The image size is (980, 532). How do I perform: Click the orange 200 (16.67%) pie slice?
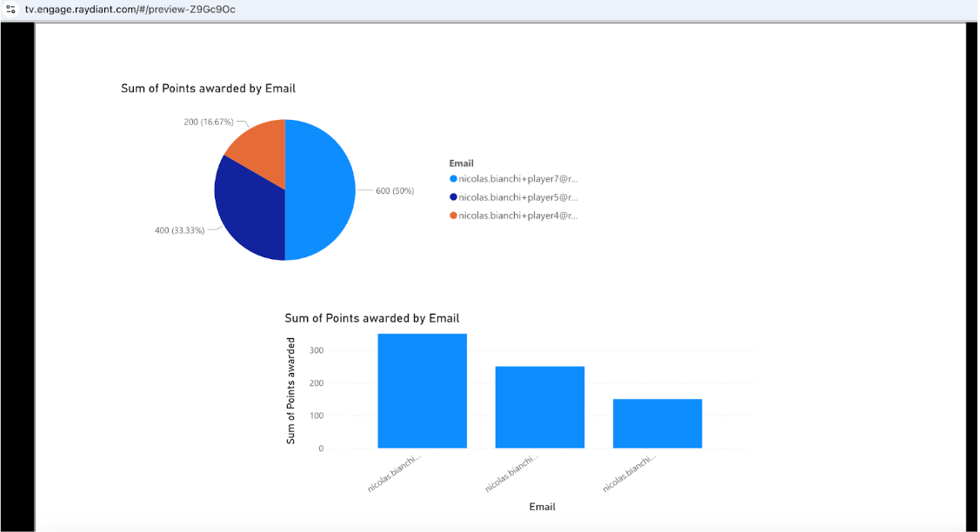[263, 149]
